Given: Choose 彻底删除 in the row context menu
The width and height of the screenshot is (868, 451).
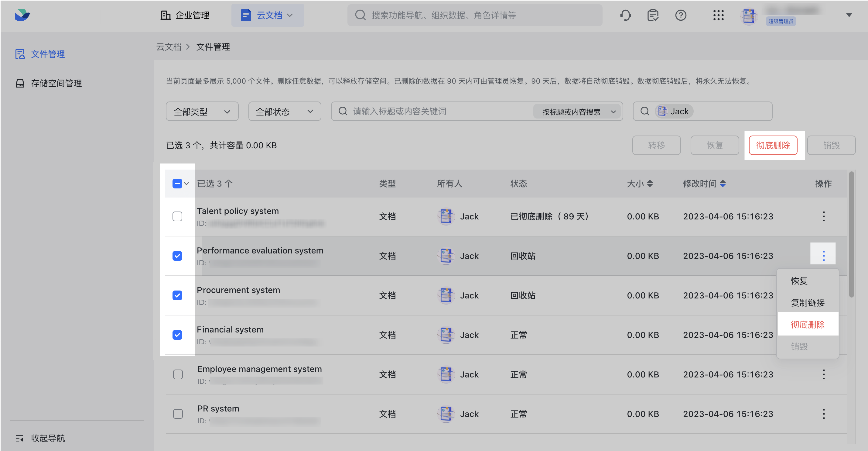Looking at the screenshot, I should 807,324.
